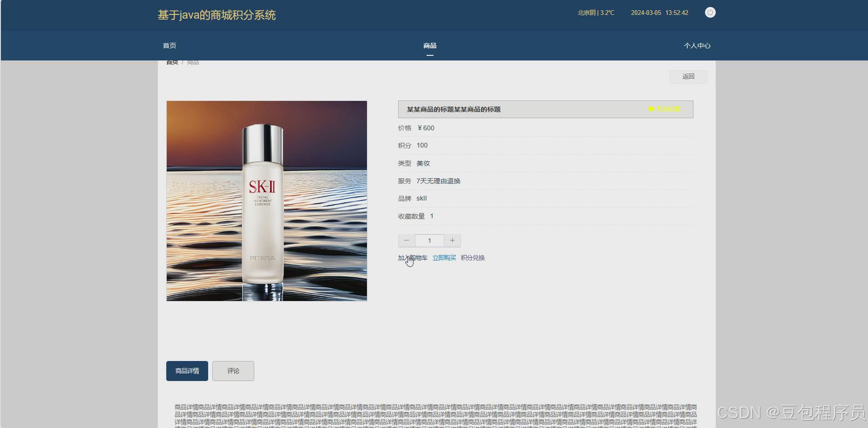The width and height of the screenshot is (868, 428).
Task: Click the brand value skII
Action: pyautogui.click(x=421, y=198)
